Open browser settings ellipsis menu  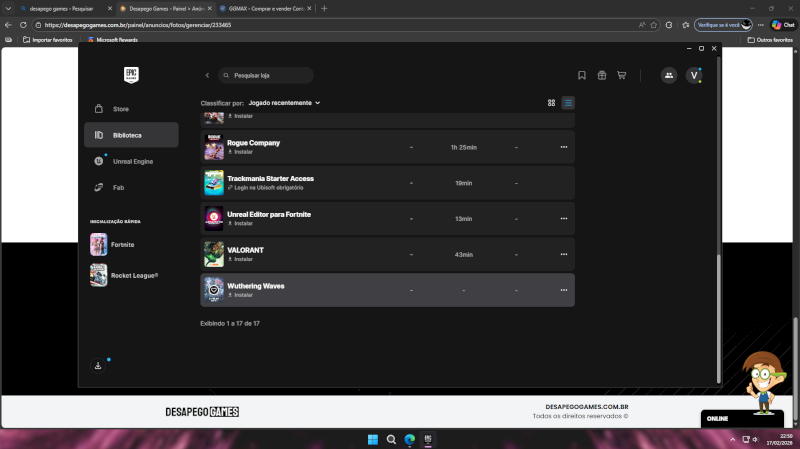tap(761, 25)
